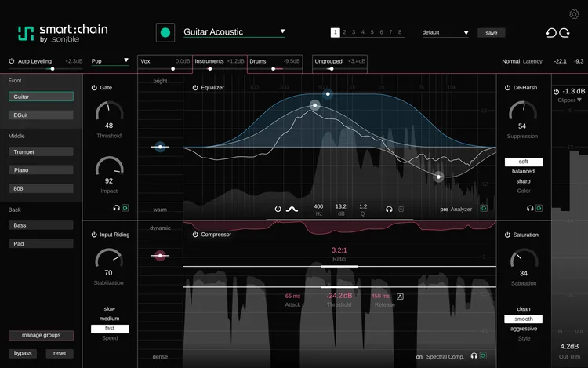Toggle selected EQ band power
Viewport: 588px width, 368px height.
(x=278, y=209)
